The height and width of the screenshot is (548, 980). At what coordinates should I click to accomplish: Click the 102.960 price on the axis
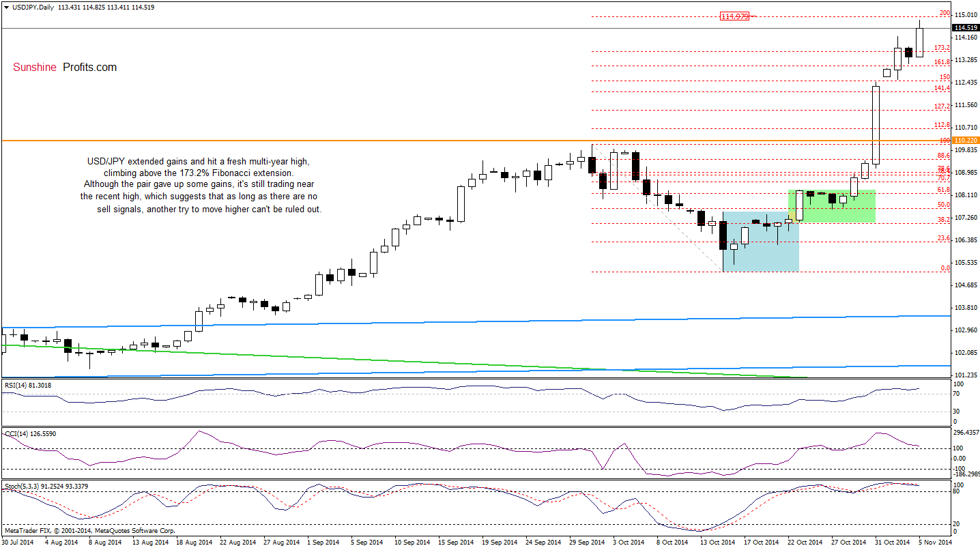click(x=966, y=330)
